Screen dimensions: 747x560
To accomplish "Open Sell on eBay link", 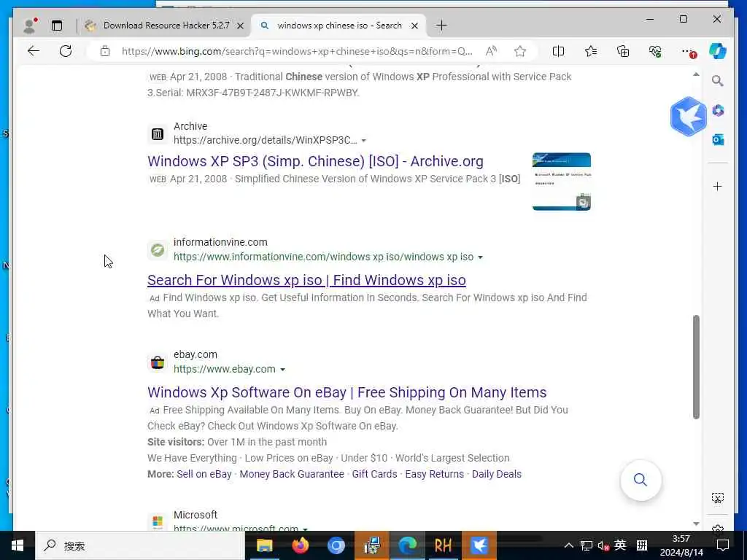I will click(204, 474).
